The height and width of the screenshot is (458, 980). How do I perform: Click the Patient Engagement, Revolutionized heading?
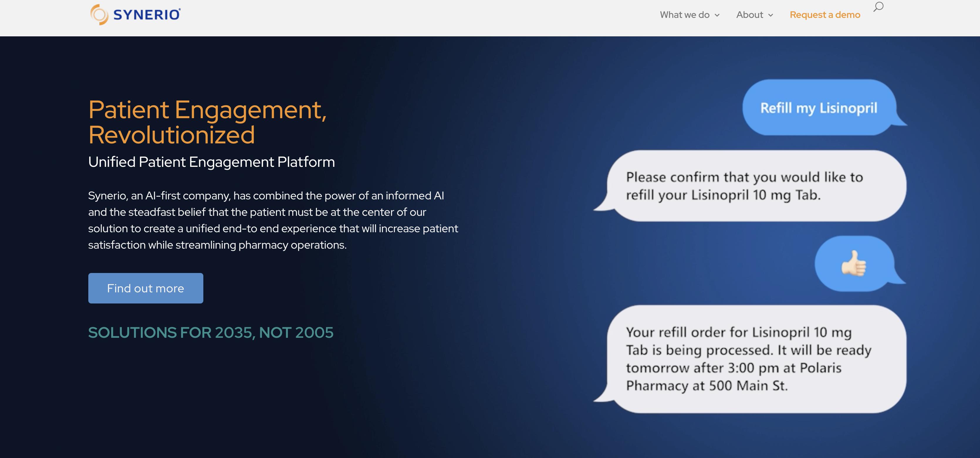pyautogui.click(x=208, y=122)
